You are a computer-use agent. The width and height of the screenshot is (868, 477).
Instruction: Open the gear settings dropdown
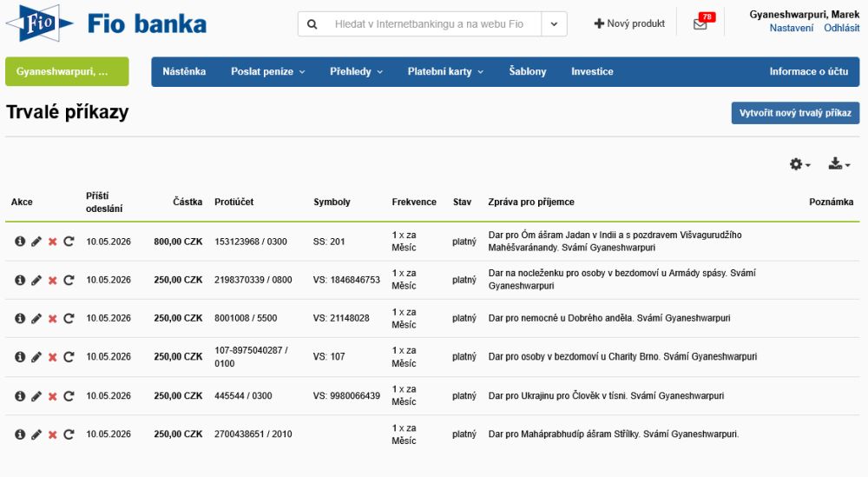[799, 164]
